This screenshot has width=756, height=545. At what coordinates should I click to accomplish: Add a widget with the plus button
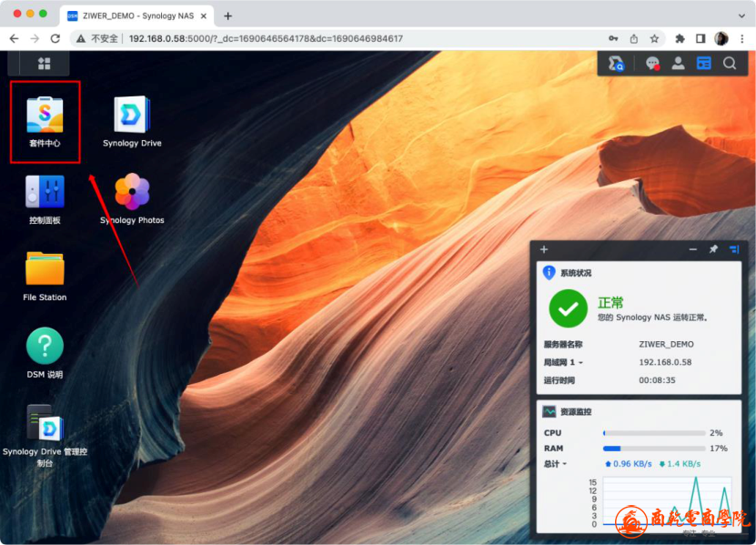coord(544,249)
